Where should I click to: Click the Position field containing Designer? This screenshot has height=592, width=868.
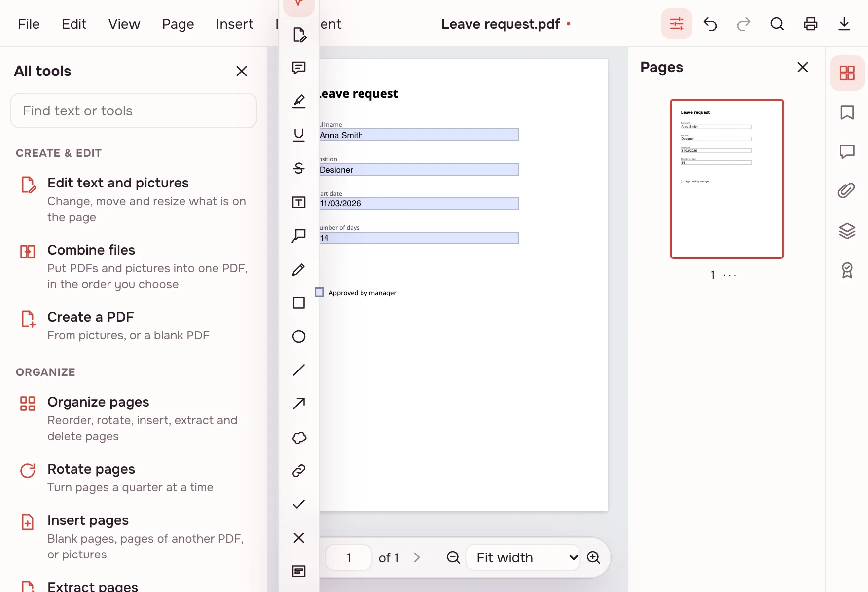pyautogui.click(x=419, y=169)
